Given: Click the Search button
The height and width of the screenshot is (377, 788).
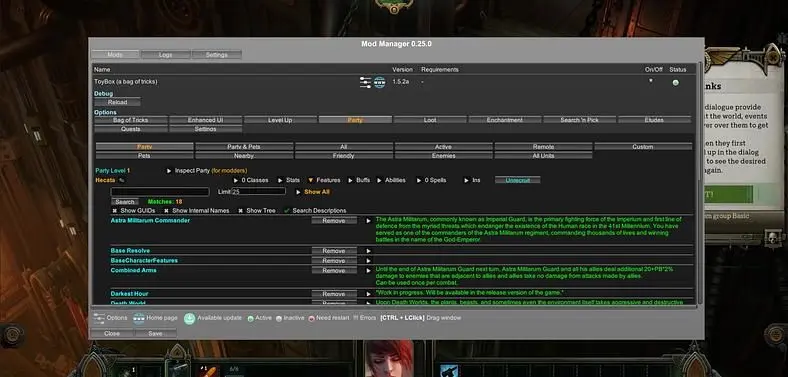Looking at the screenshot, I should [x=125, y=202].
